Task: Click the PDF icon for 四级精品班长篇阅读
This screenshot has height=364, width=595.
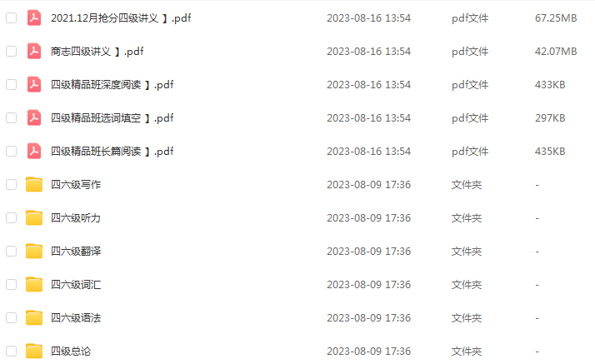Action: pos(34,152)
